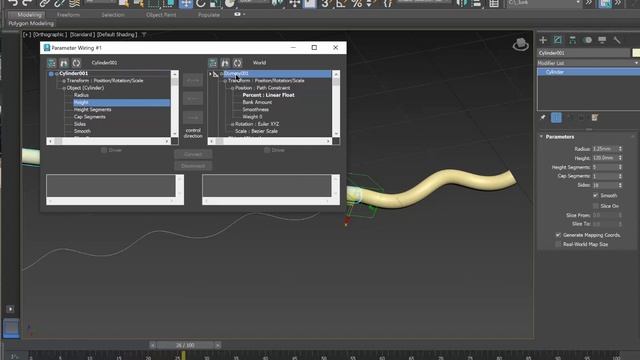Click Configure Modifier Sets icon

tap(595, 118)
